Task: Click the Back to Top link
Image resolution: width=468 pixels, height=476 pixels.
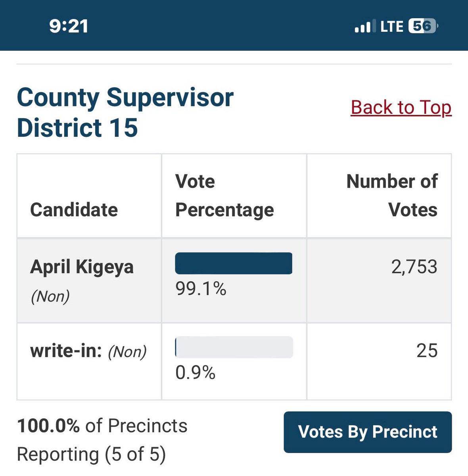Action: 401,107
